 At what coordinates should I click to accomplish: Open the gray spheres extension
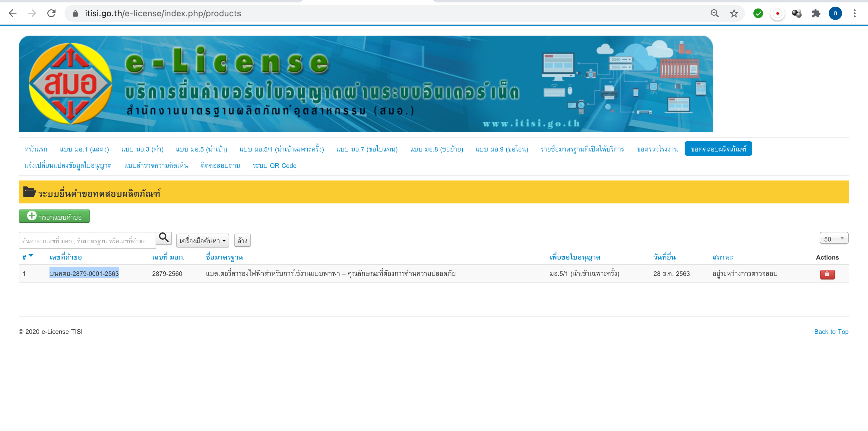[797, 14]
